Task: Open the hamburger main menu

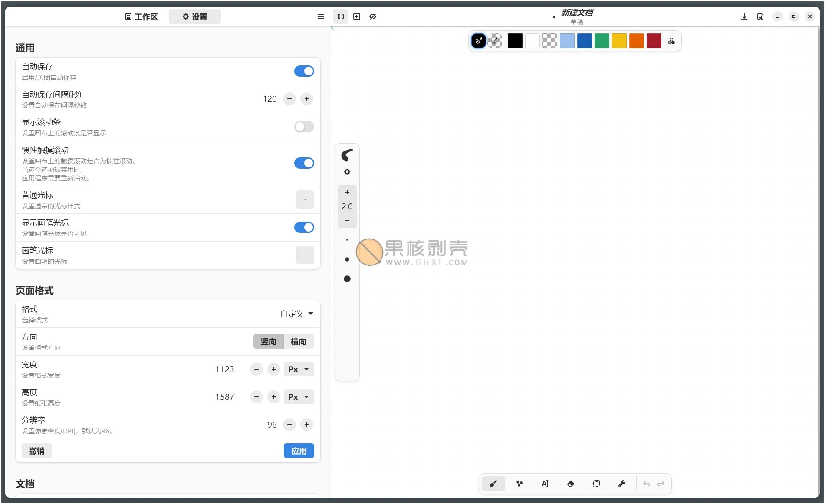Action: (x=321, y=16)
